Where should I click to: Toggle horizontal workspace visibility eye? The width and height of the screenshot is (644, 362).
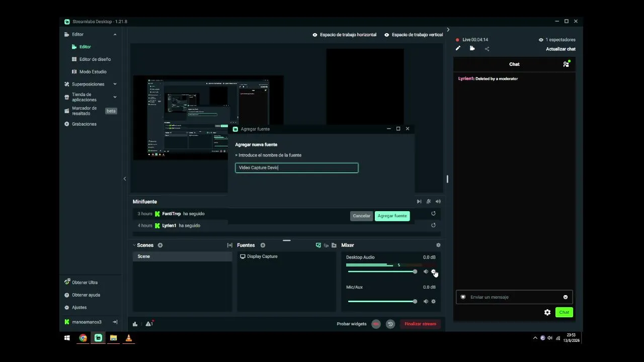point(315,35)
